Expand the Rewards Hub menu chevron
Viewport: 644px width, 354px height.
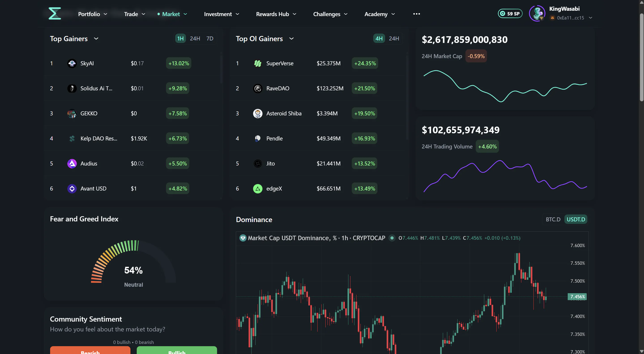click(x=294, y=14)
